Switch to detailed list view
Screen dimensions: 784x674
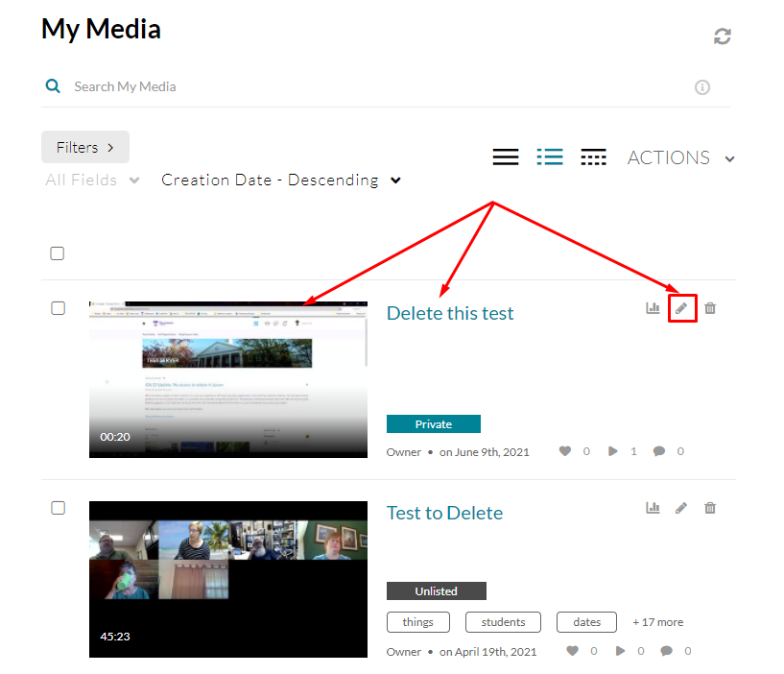coord(550,157)
